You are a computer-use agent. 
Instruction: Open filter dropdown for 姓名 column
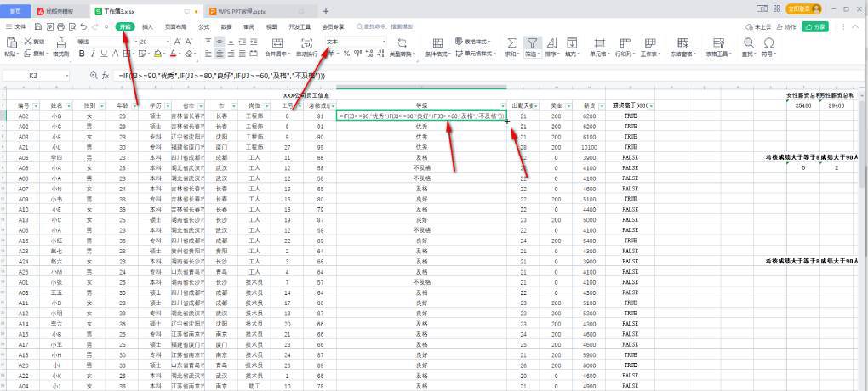67,105
